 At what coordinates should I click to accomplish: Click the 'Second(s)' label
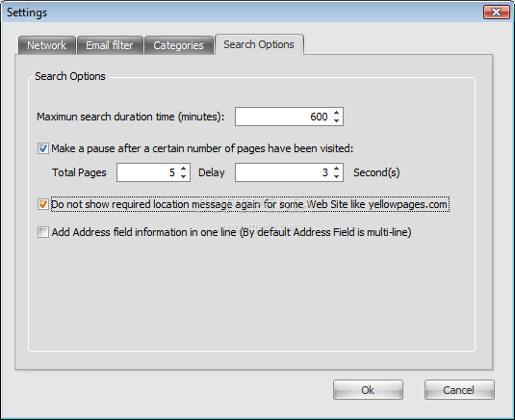[x=376, y=172]
